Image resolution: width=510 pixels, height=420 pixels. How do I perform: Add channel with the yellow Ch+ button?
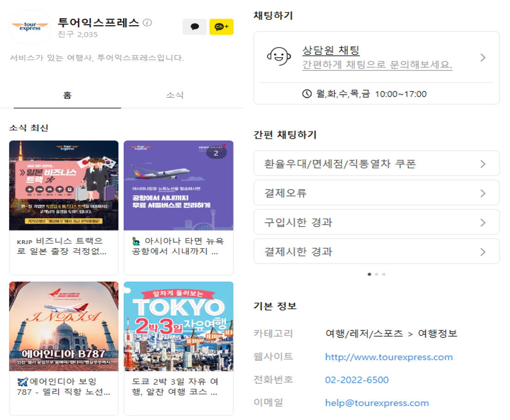pos(221,27)
